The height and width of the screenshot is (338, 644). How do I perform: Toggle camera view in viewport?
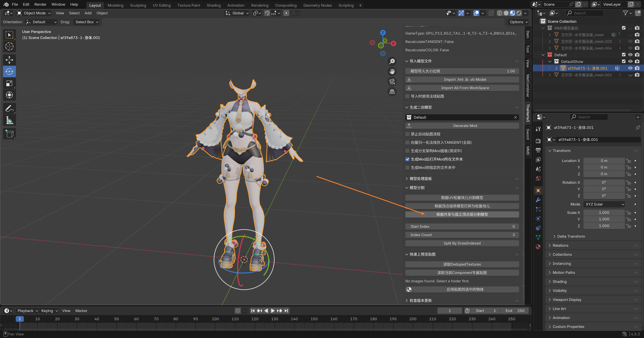[392, 81]
